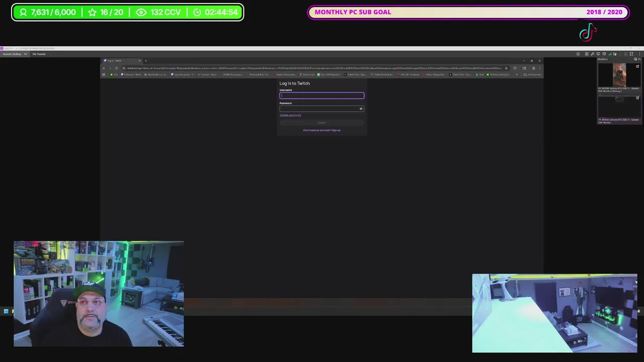Screen dimensions: 644x362
Task: Click the Username input field
Action: 321,96
